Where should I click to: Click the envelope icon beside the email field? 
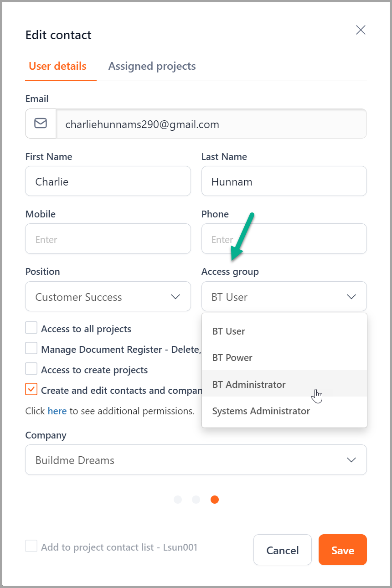pyautogui.click(x=41, y=124)
